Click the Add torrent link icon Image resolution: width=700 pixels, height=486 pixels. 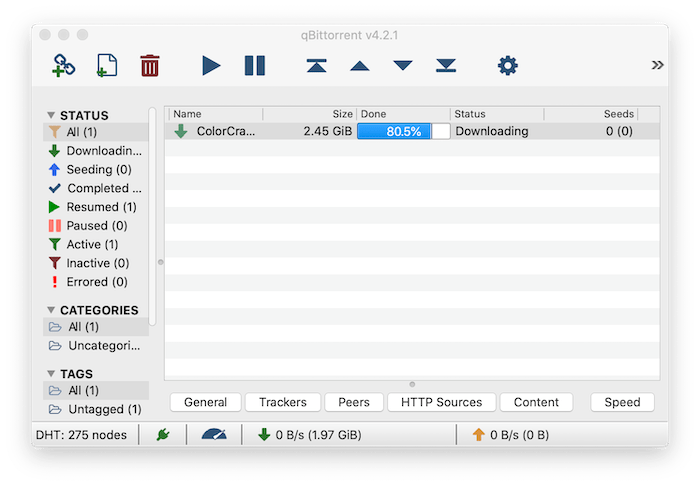pyautogui.click(x=63, y=66)
